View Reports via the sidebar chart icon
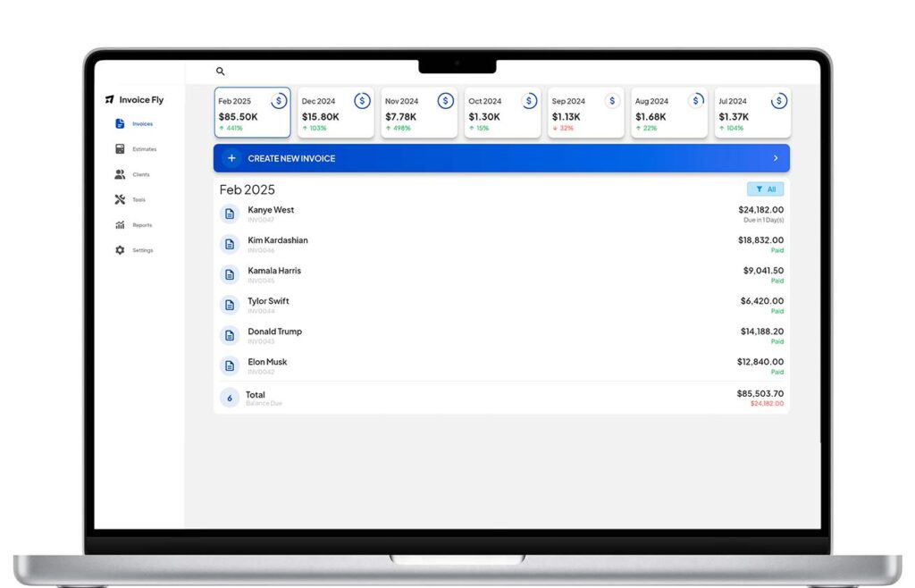The height and width of the screenshot is (588, 915). pyautogui.click(x=121, y=224)
